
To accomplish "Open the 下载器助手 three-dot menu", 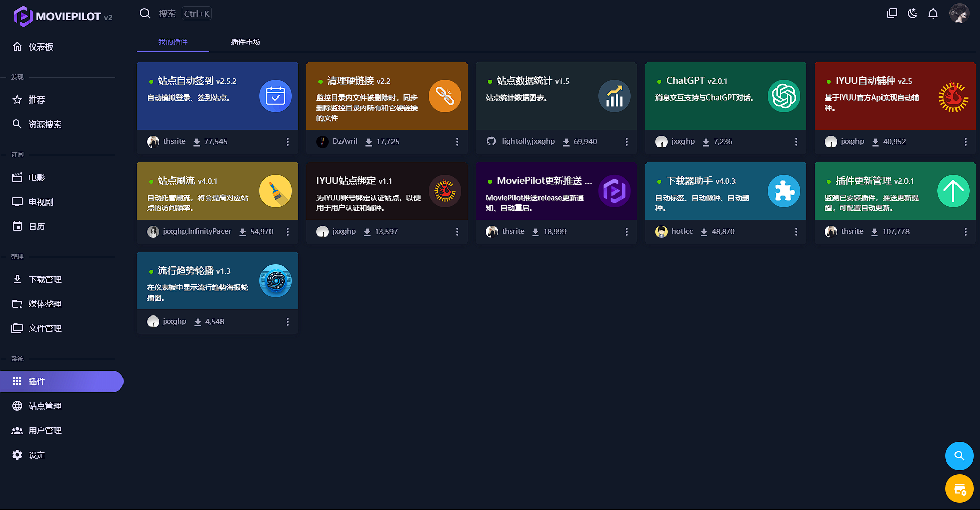I will (x=796, y=232).
